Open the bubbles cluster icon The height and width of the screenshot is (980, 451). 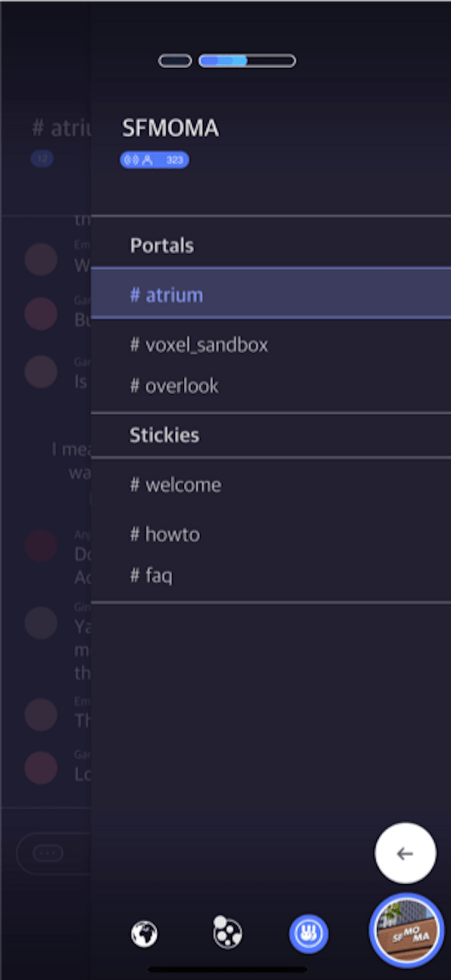click(x=227, y=932)
